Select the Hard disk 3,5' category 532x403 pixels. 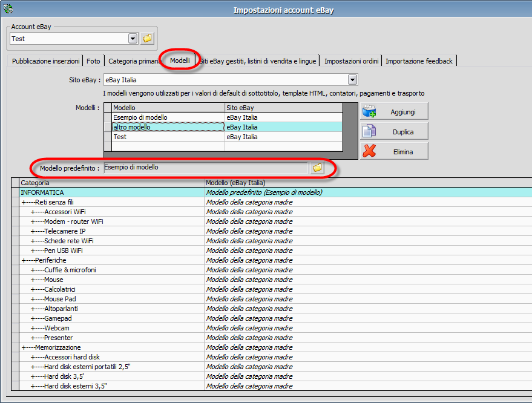tap(111, 376)
